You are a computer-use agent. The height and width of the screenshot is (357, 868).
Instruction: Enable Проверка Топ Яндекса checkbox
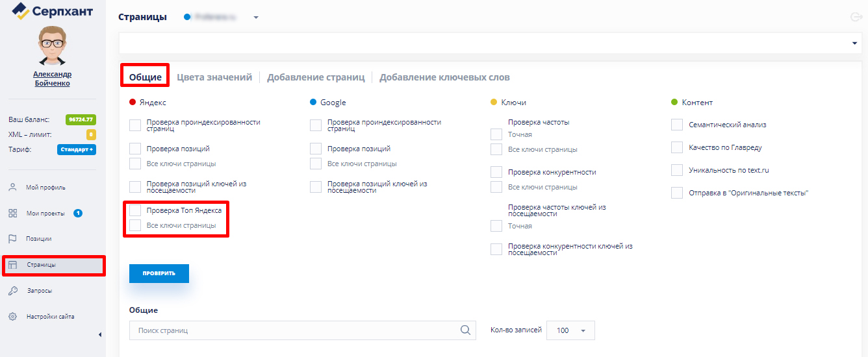pos(135,210)
